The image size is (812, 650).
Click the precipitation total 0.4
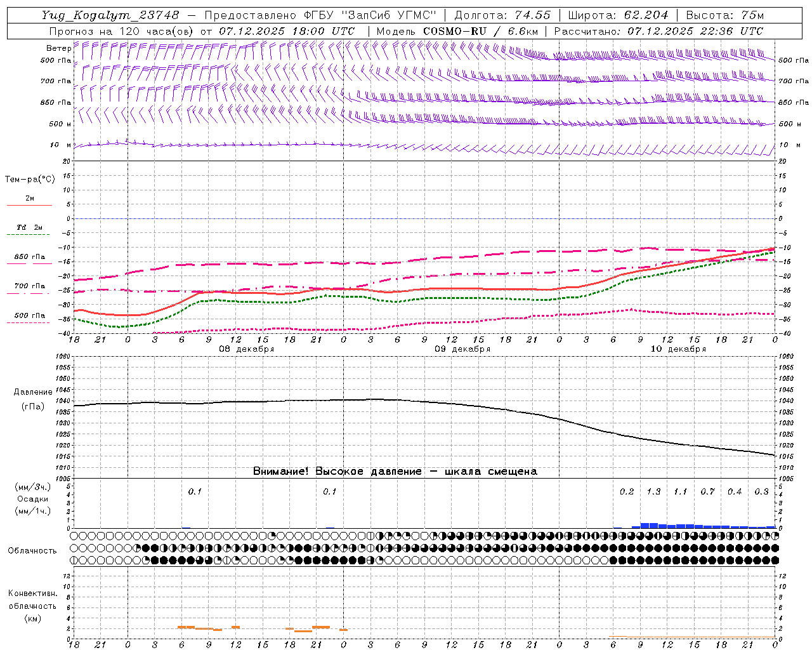[x=735, y=492]
